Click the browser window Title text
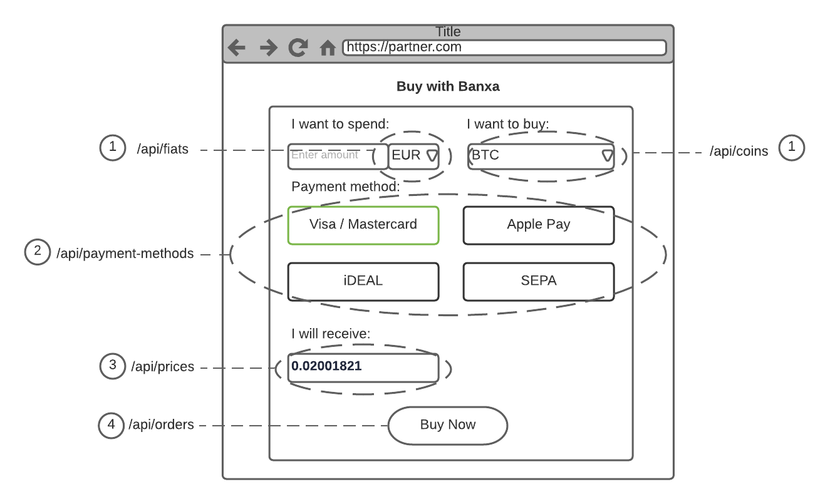 coord(448,32)
